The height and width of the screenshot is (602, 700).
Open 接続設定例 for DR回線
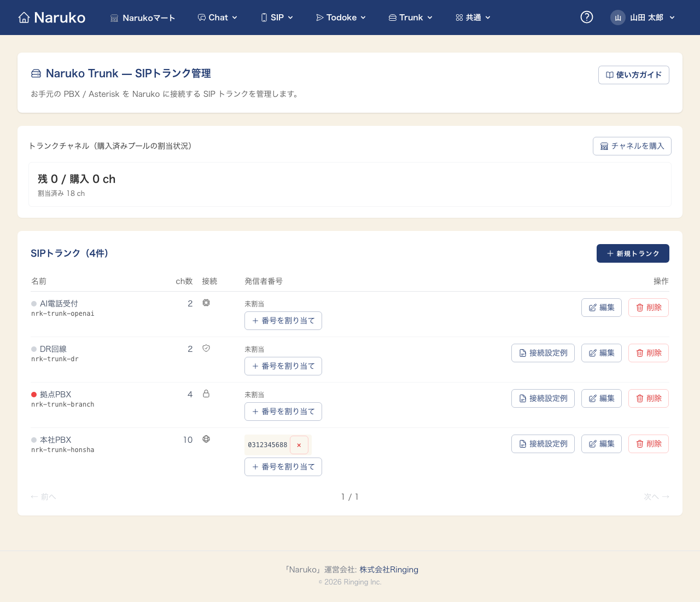[543, 353]
